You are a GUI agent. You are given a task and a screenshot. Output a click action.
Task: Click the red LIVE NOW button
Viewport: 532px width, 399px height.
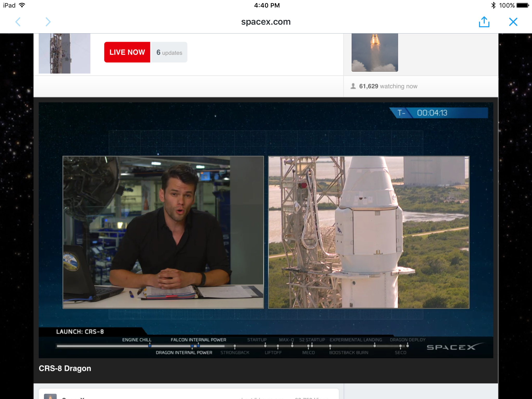[127, 52]
